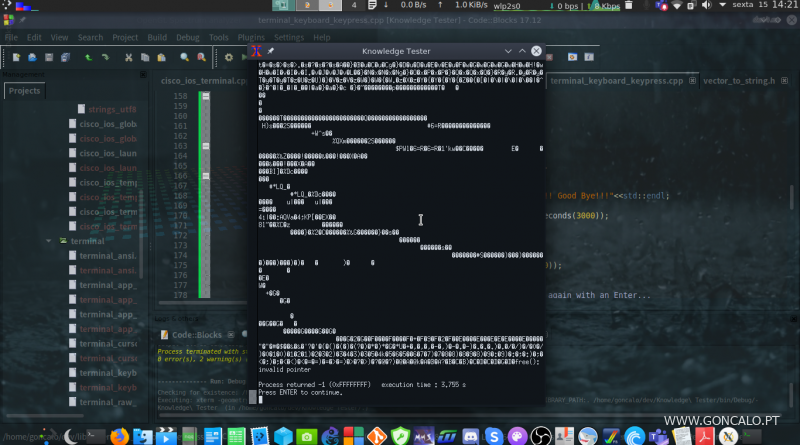
Task: Click the volume icon in system tray
Action: tap(707, 6)
